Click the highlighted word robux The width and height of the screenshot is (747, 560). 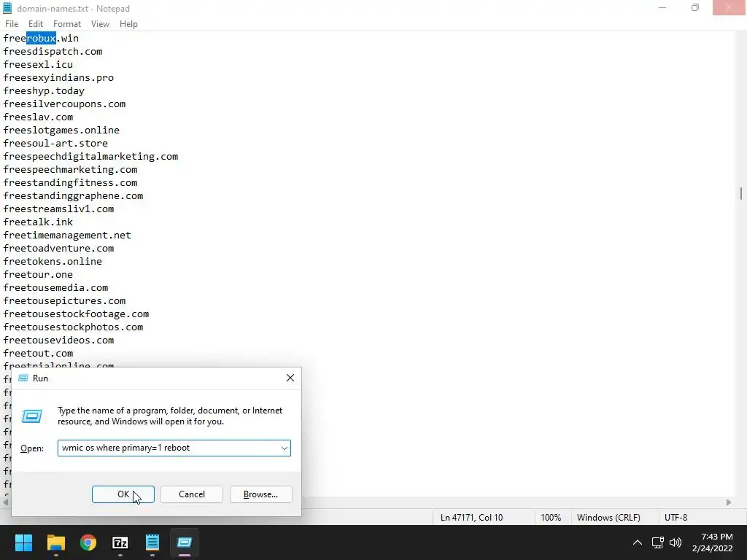coord(41,38)
